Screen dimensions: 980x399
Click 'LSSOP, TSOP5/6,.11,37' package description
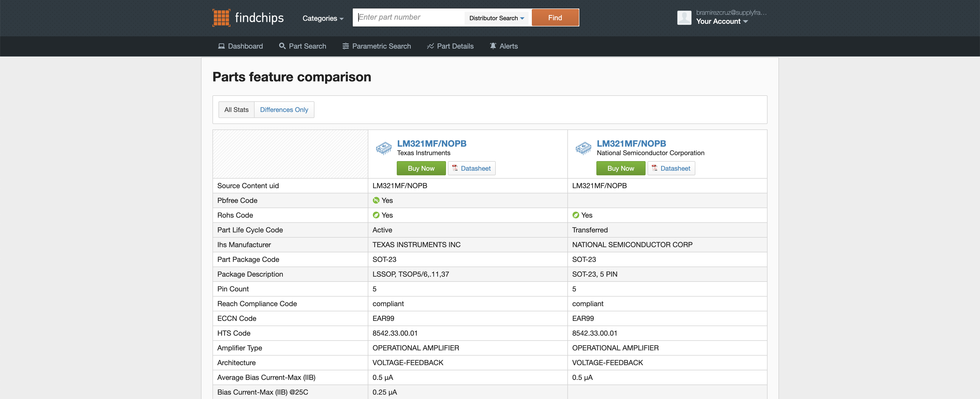pyautogui.click(x=410, y=274)
